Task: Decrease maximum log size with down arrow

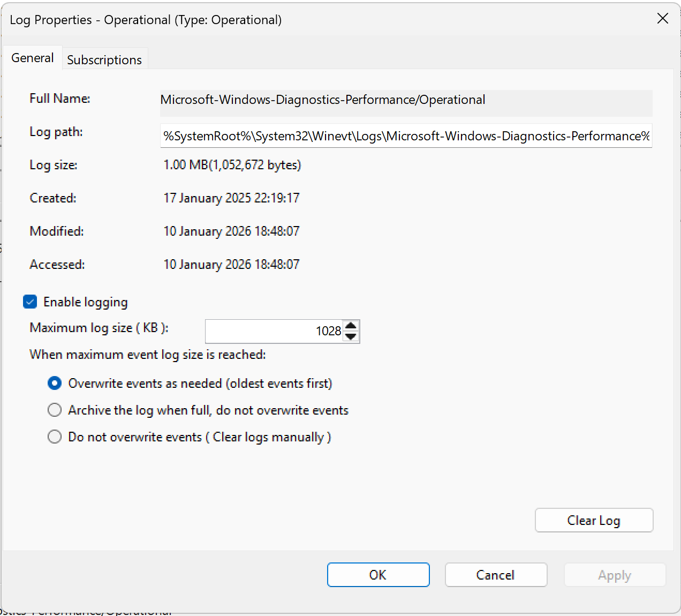Action: 351,337
